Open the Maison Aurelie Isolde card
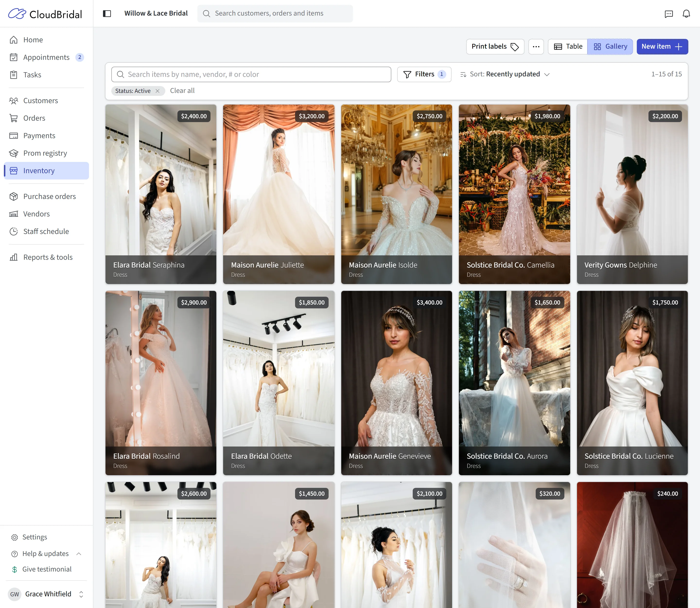The height and width of the screenshot is (608, 700). click(x=396, y=194)
